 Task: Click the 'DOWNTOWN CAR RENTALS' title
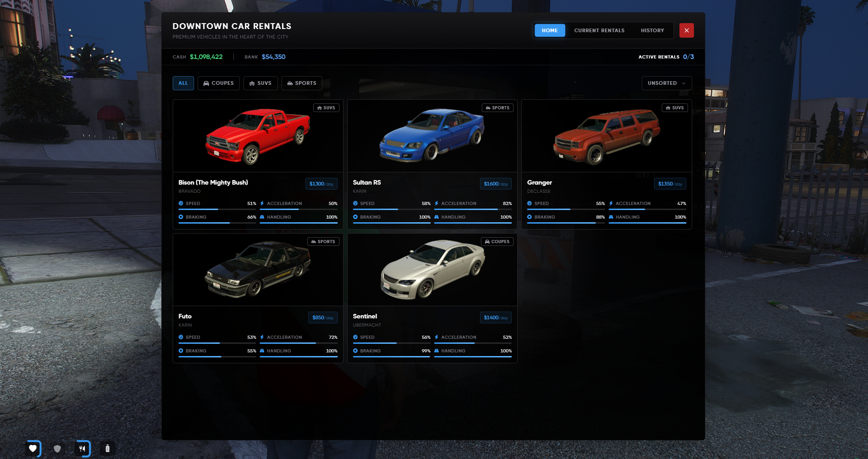tap(232, 26)
